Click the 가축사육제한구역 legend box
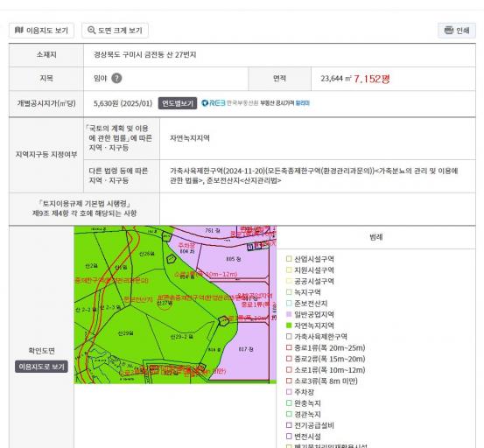This screenshot has width=484, height=448. [x=289, y=337]
